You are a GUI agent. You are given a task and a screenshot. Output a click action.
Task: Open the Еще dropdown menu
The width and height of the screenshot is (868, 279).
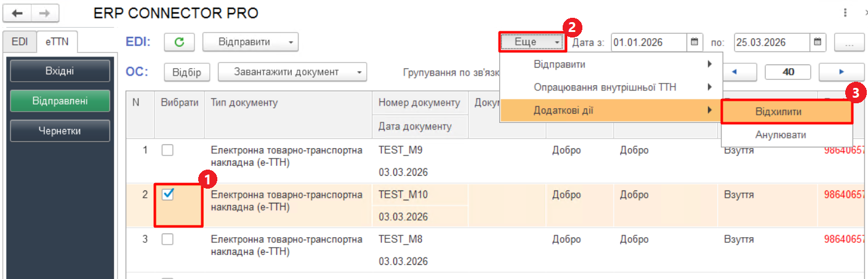click(532, 42)
